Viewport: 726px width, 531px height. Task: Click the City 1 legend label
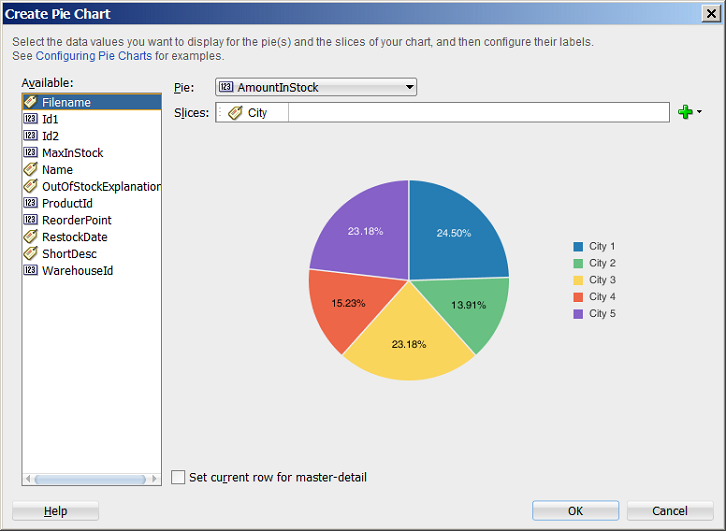[602, 246]
